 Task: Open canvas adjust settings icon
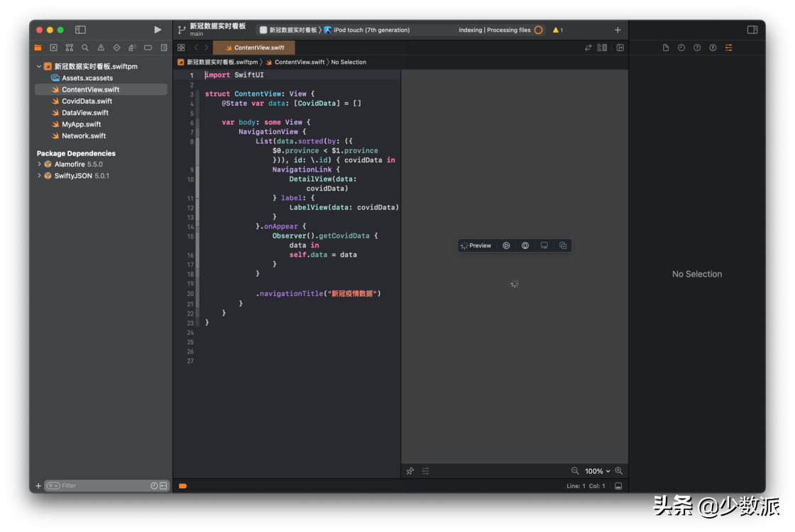coord(426,471)
